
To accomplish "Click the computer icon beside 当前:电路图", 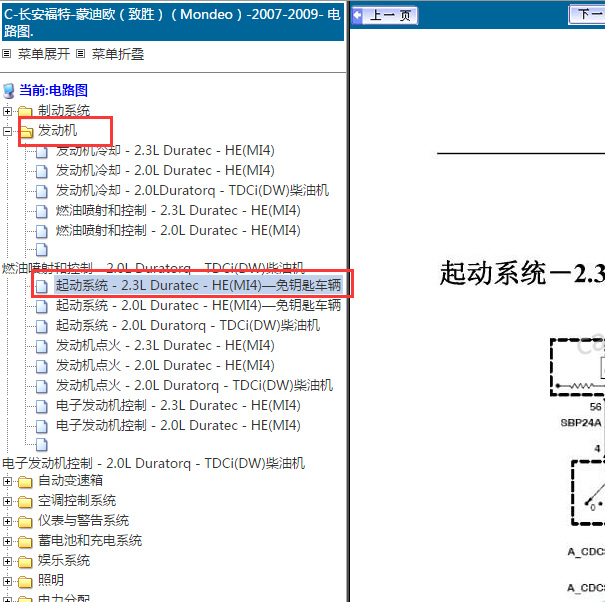I will (8, 91).
